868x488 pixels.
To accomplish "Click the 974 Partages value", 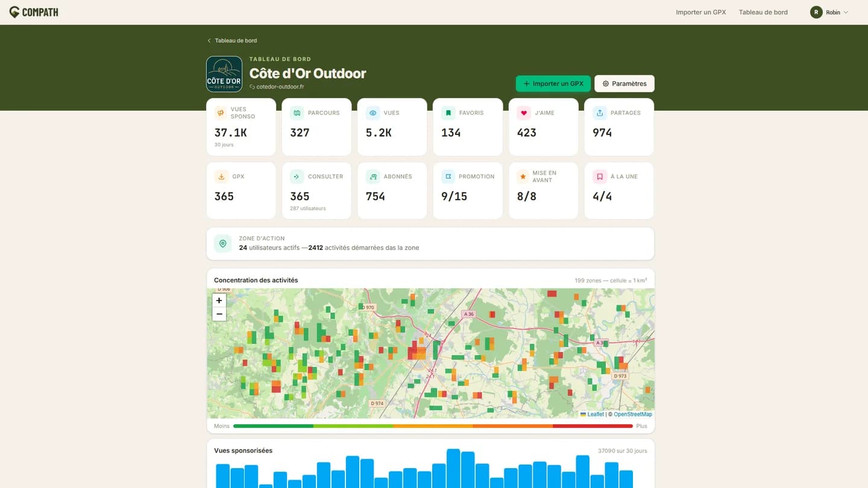I will tap(602, 133).
